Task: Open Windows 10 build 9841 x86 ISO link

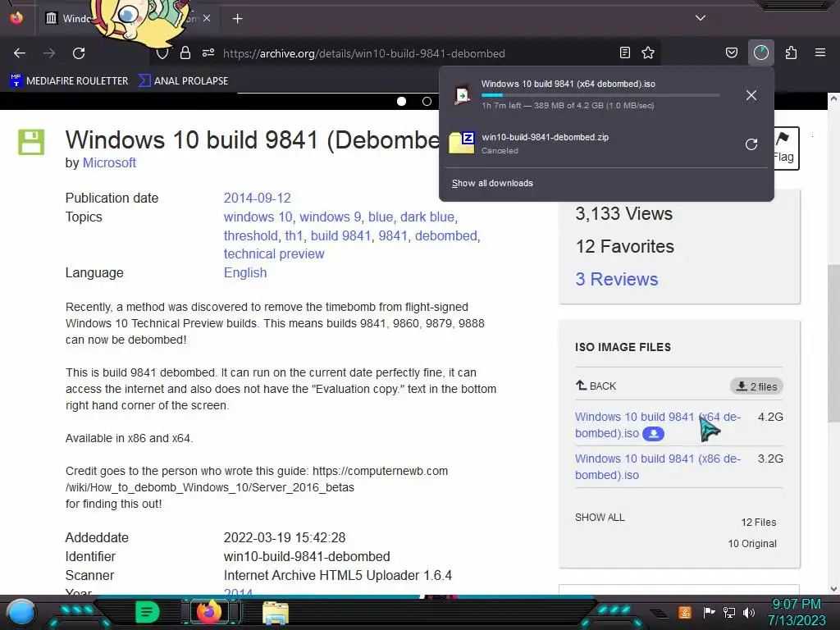Action: 658,467
